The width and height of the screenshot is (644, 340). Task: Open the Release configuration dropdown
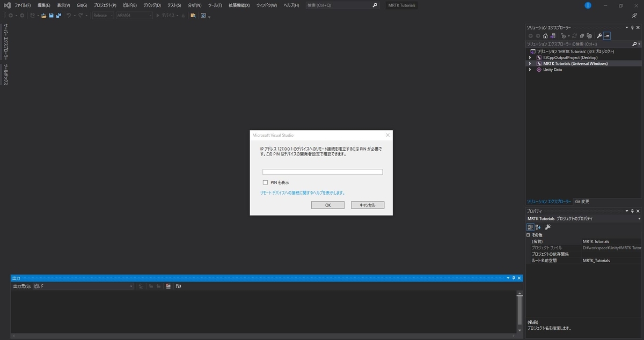[x=102, y=16]
